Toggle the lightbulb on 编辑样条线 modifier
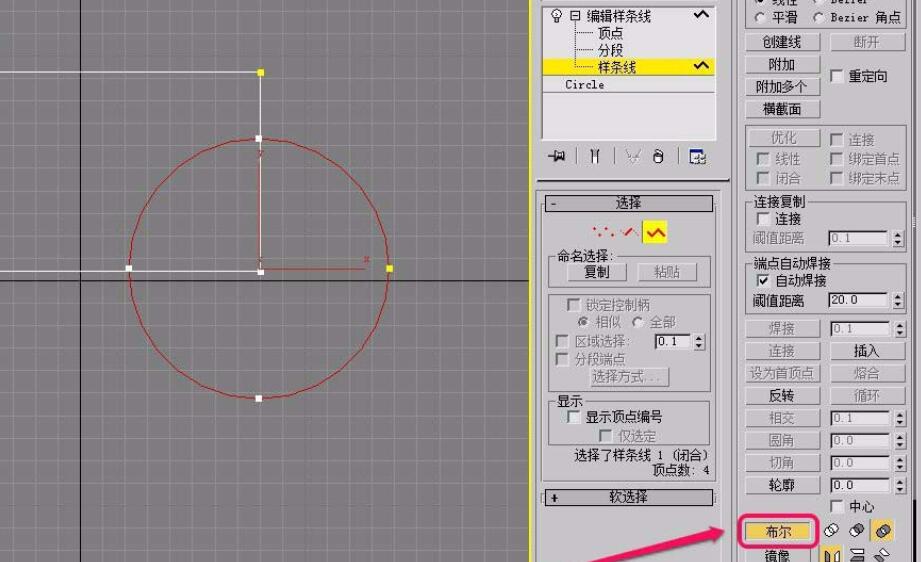 click(x=556, y=16)
